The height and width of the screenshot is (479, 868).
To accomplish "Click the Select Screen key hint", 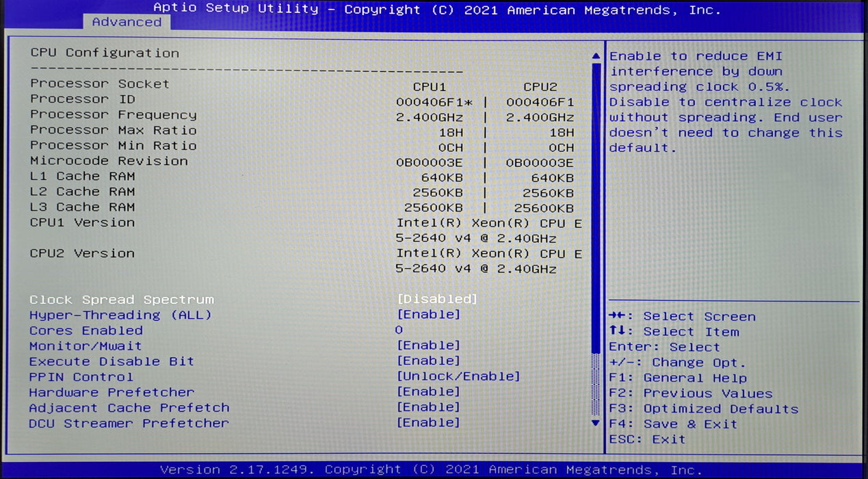I will [682, 316].
